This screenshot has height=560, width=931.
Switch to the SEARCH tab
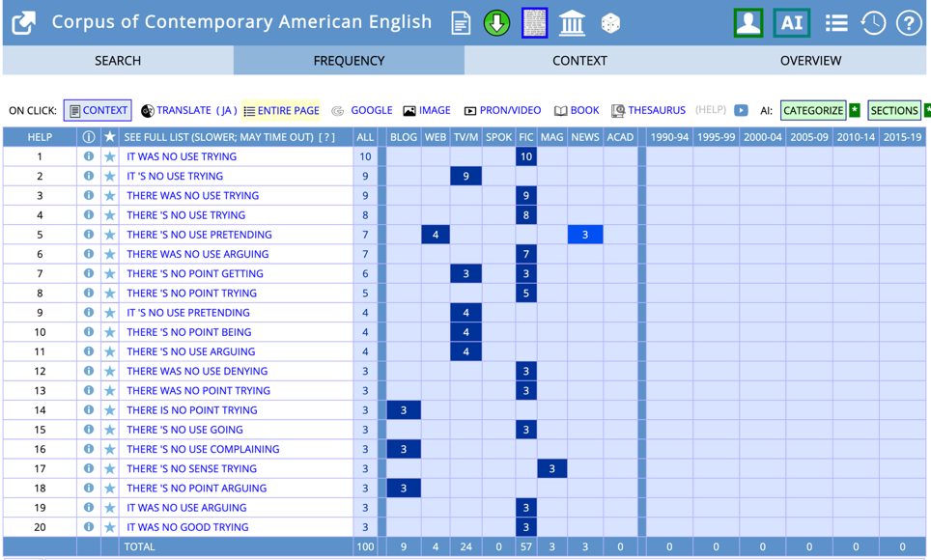point(118,61)
